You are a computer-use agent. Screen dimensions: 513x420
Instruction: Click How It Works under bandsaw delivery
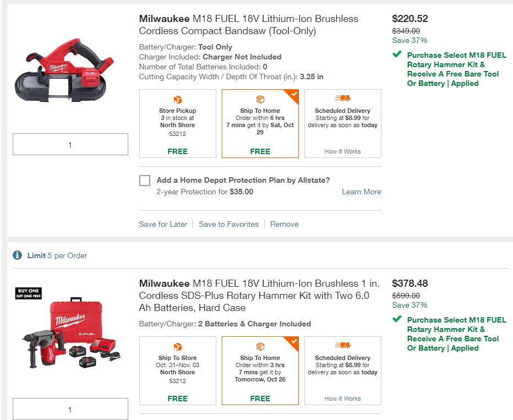[342, 151]
